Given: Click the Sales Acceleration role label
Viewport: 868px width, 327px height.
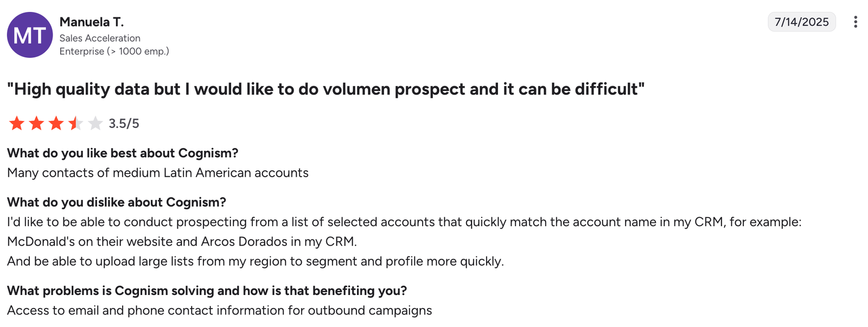Looking at the screenshot, I should [100, 38].
